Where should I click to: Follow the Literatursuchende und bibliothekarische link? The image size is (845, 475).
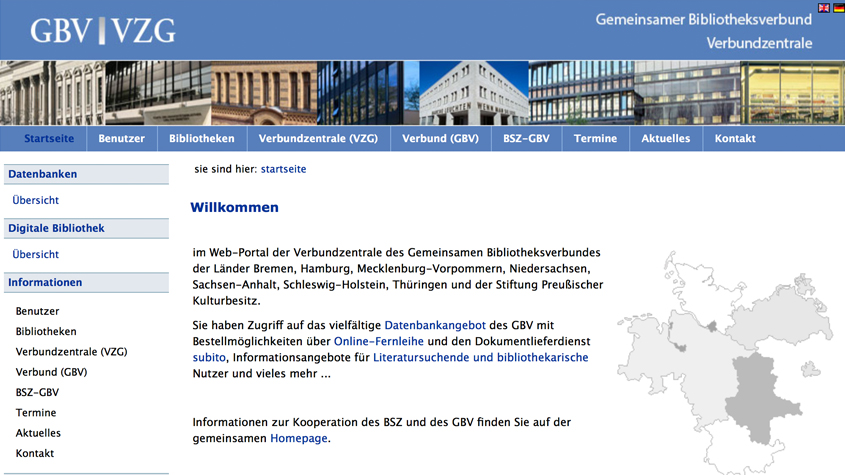[x=481, y=357]
